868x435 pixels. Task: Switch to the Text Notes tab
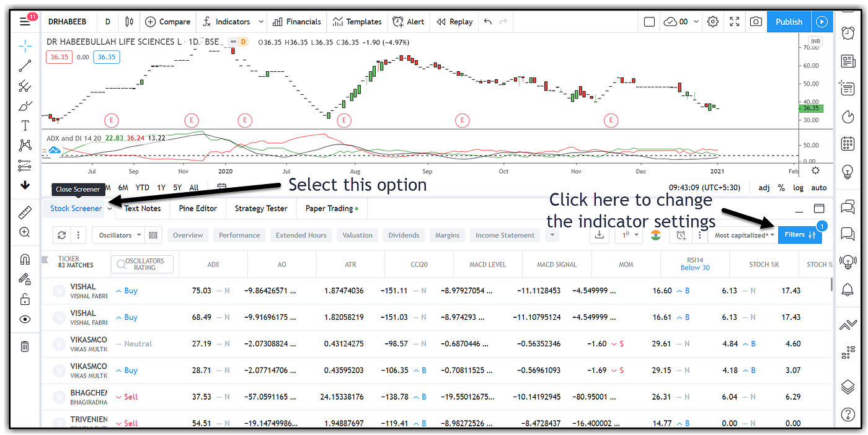pos(143,208)
